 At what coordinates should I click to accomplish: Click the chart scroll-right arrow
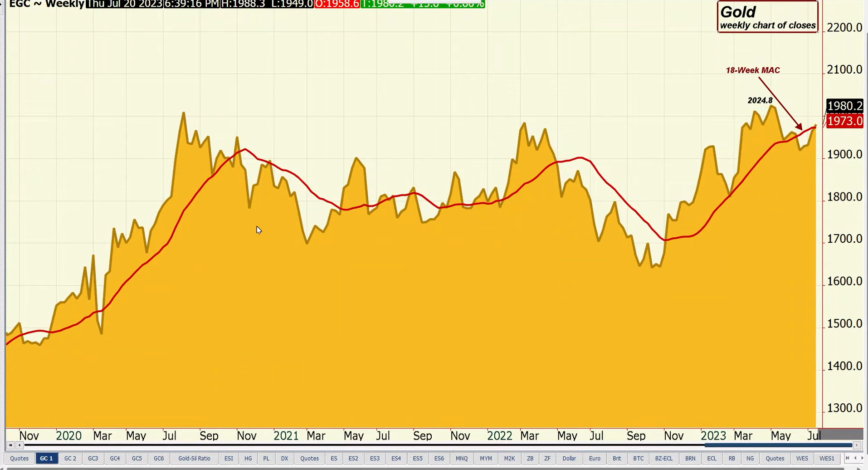click(x=857, y=445)
